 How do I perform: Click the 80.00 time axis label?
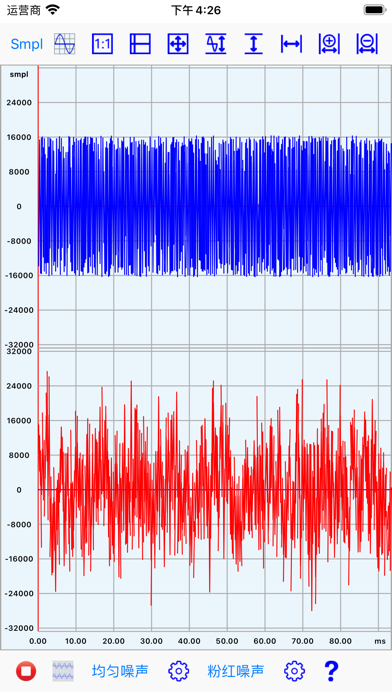pos(341,641)
